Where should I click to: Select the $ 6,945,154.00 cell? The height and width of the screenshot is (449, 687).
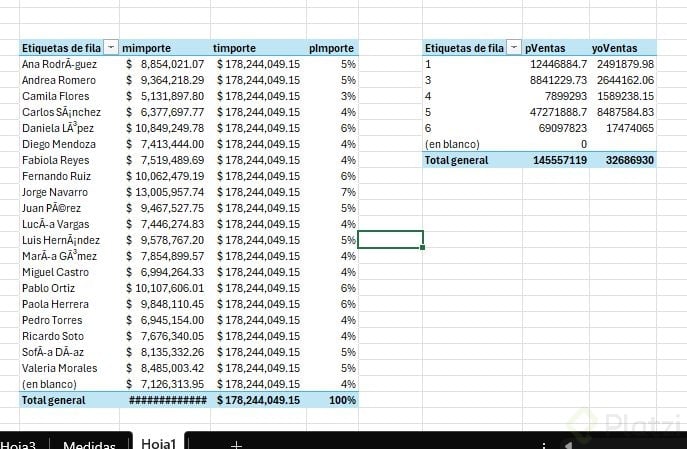165,320
